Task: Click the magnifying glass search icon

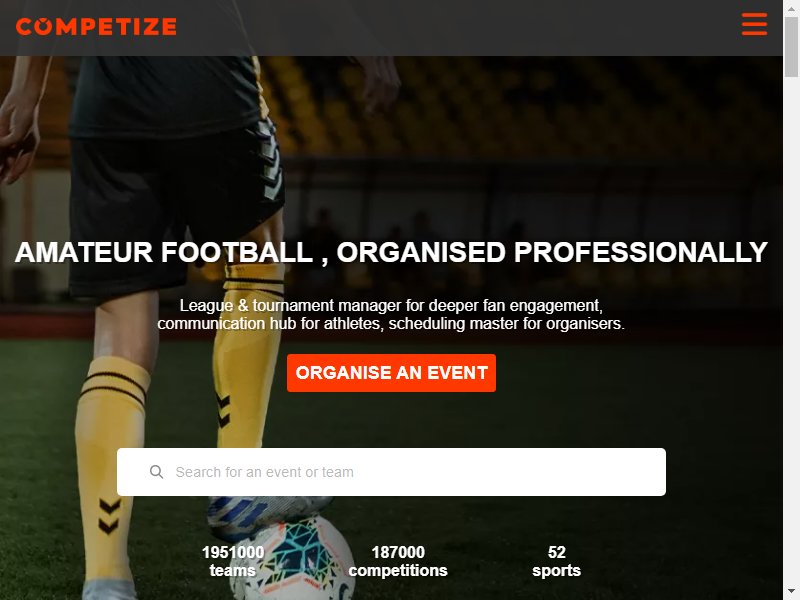Action: 156,472
